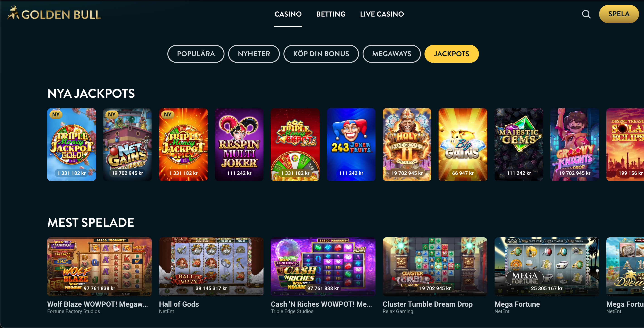Screen dimensions: 644x328
Task: Click the SPELA button
Action: [619, 14]
